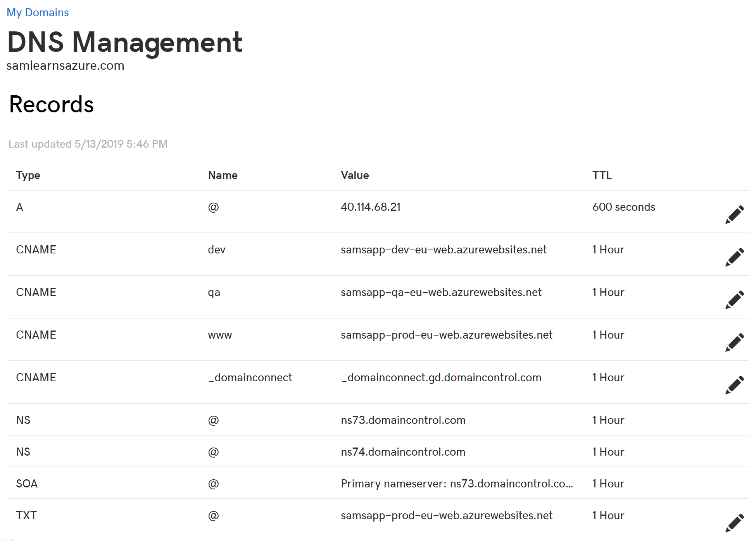Edit the TXT record with pencil icon

[734, 523]
